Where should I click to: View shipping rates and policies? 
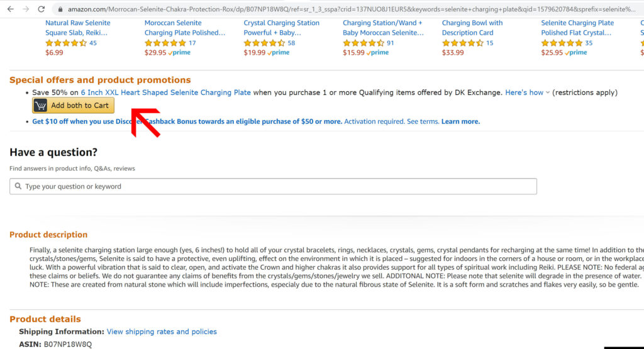(x=162, y=331)
